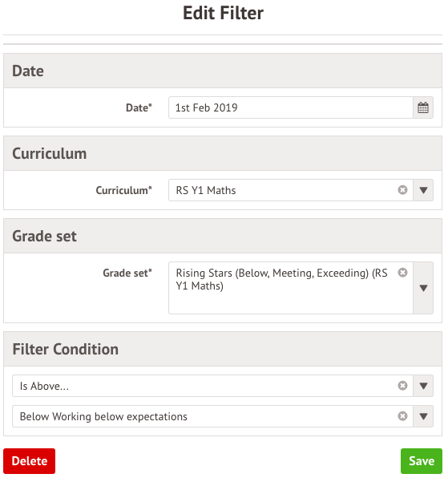Clear the Is Above condition selection
Image resolution: width=448 pixels, height=486 pixels.
[402, 386]
